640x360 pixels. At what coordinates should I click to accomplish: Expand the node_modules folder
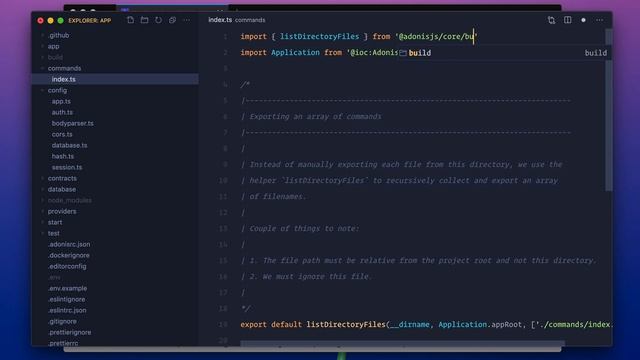coord(69,200)
